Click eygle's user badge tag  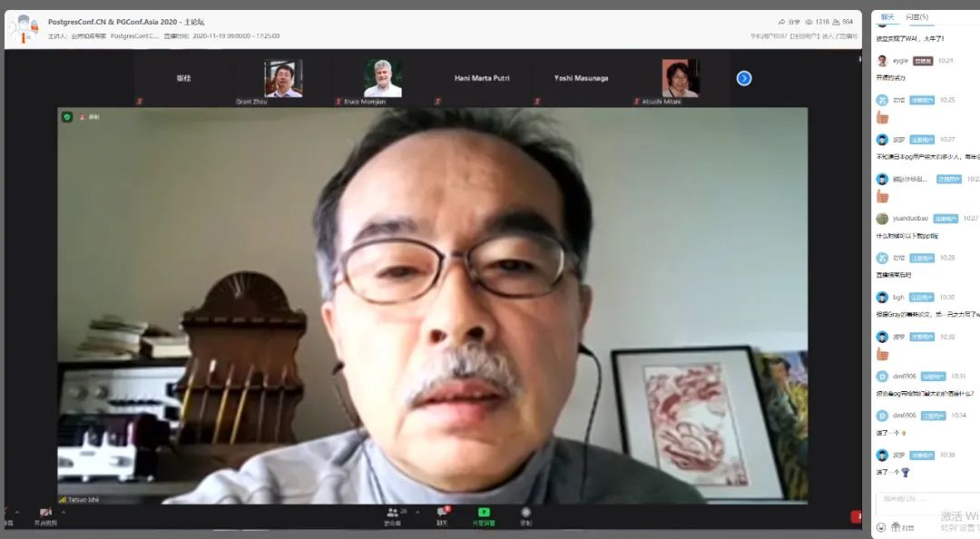(923, 61)
